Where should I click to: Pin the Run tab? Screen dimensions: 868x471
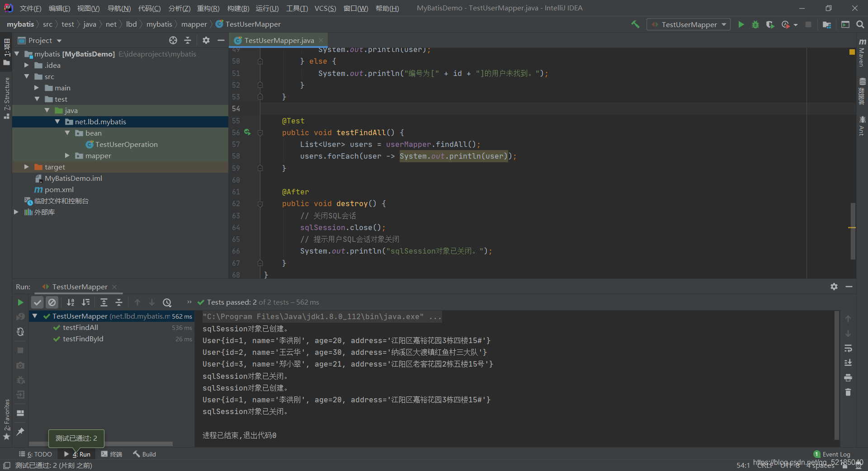tap(20, 432)
